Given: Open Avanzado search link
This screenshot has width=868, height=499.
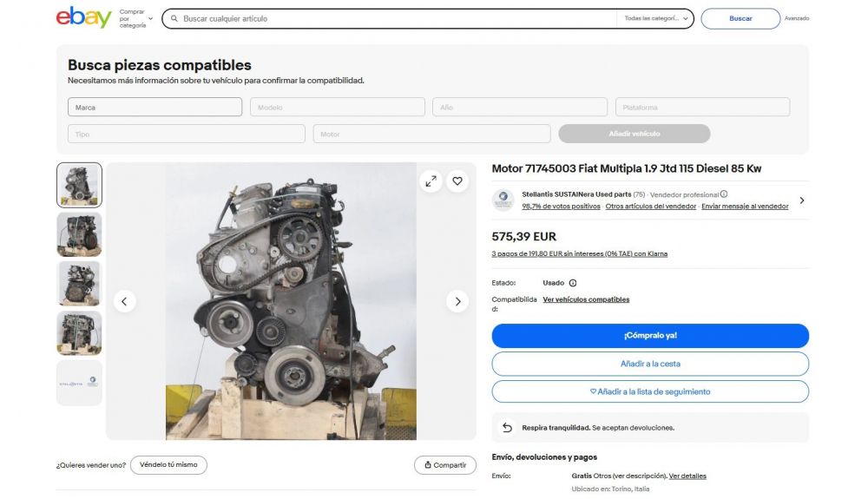Looking at the screenshot, I should tap(797, 18).
